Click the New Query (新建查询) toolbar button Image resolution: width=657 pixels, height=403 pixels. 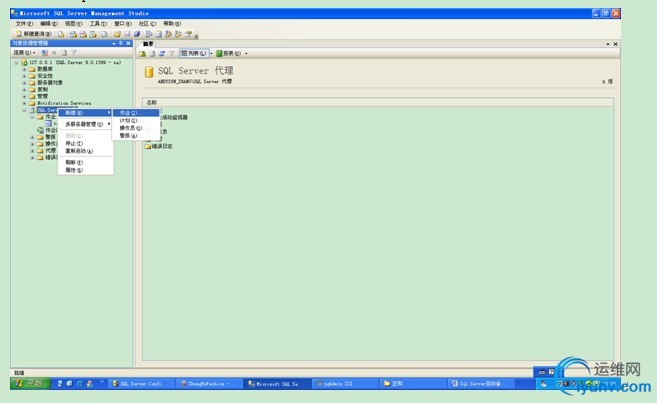34,34
